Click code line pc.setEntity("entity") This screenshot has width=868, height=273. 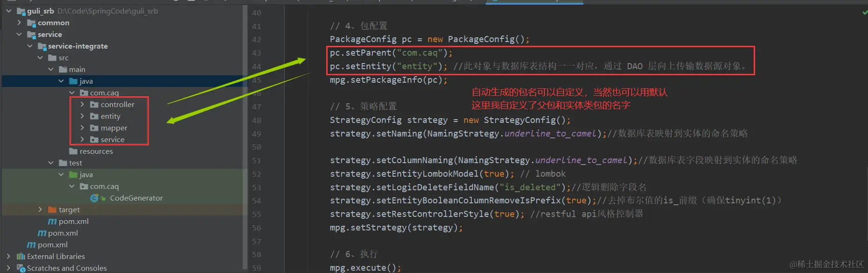[388, 66]
